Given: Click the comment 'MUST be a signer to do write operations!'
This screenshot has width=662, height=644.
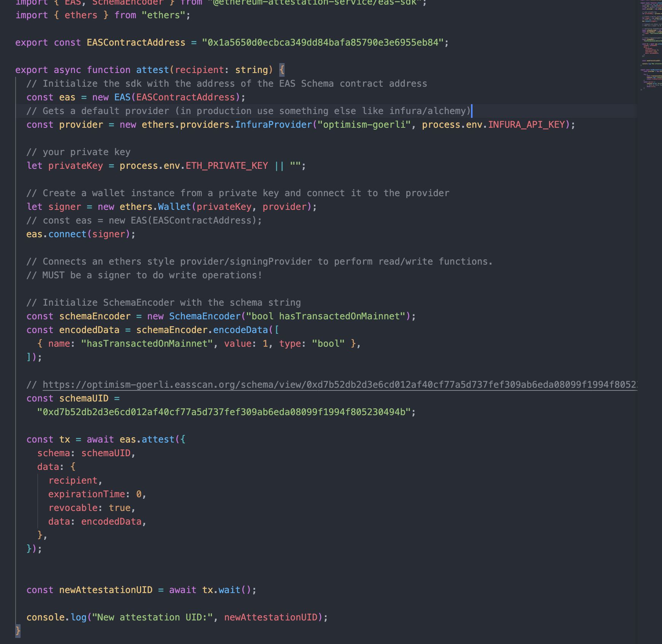Looking at the screenshot, I should coord(152,275).
